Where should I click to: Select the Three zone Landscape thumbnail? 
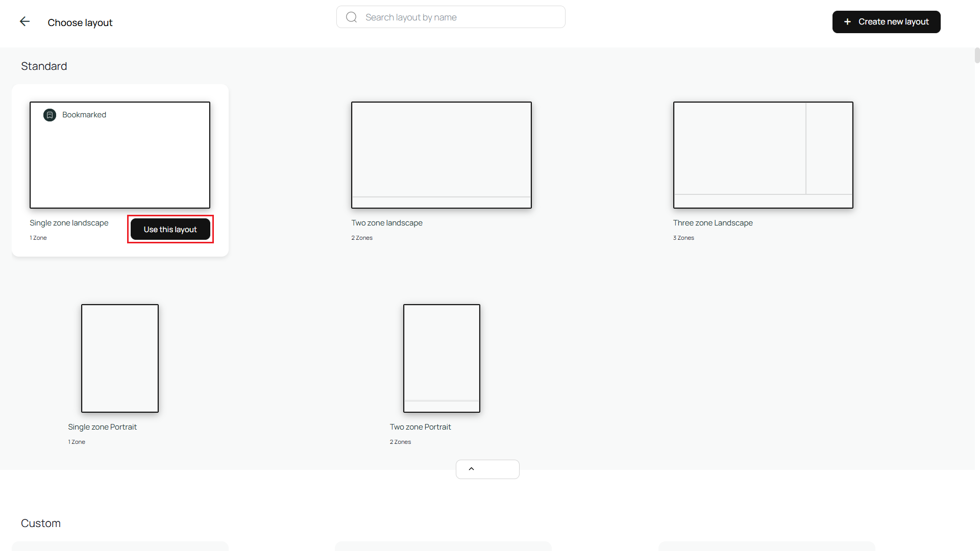pyautogui.click(x=763, y=155)
